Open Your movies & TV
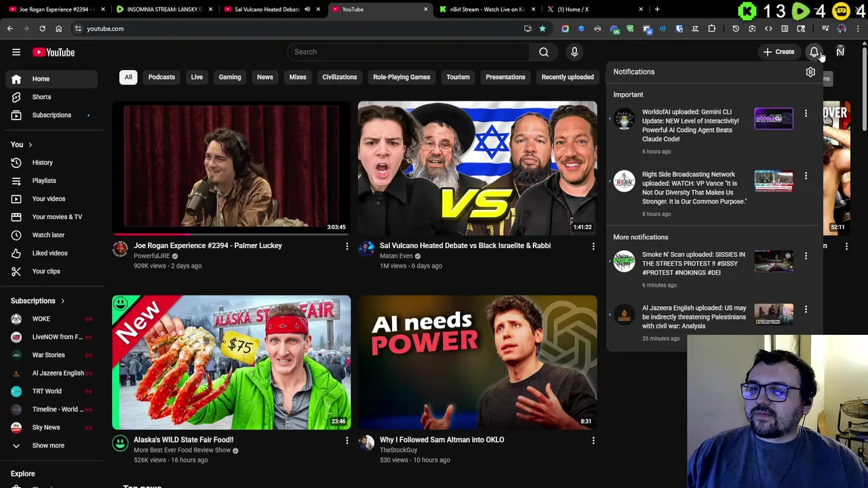Image resolution: width=868 pixels, height=488 pixels. coord(52,217)
